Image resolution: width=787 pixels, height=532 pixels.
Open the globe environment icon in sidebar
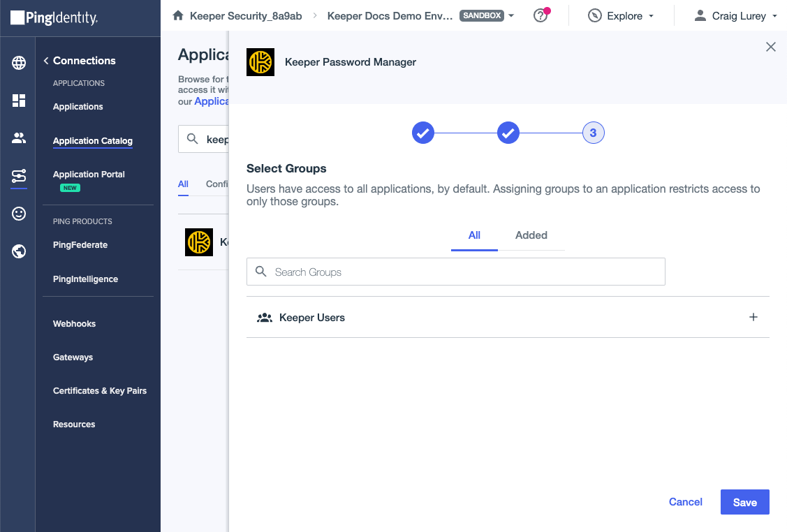pos(19,63)
